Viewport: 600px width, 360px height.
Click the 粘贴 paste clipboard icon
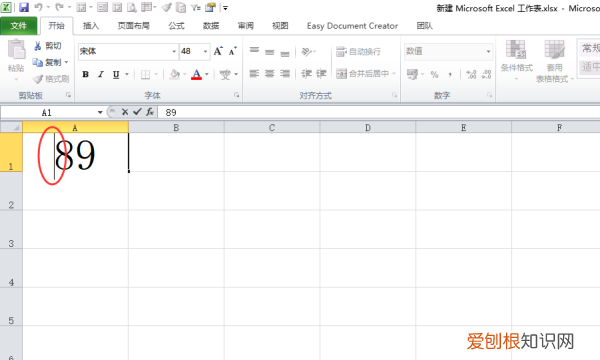[x=16, y=50]
